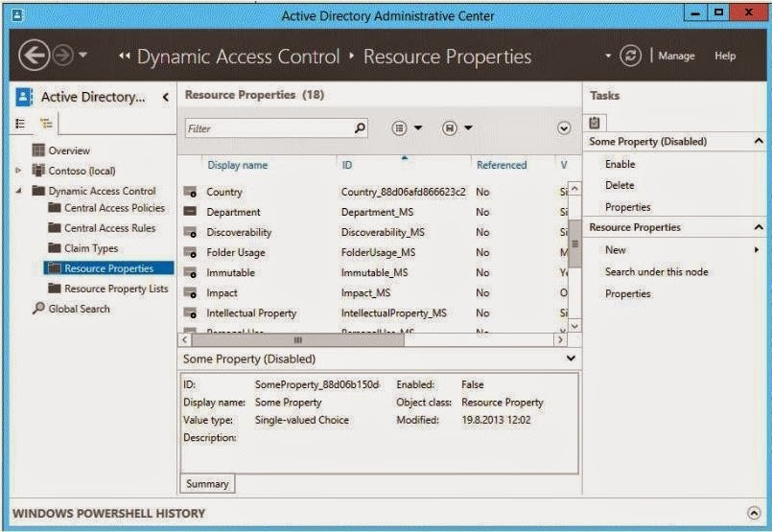Viewport: 772px width, 532px height.
Task: Open the Manage menu
Action: click(676, 56)
